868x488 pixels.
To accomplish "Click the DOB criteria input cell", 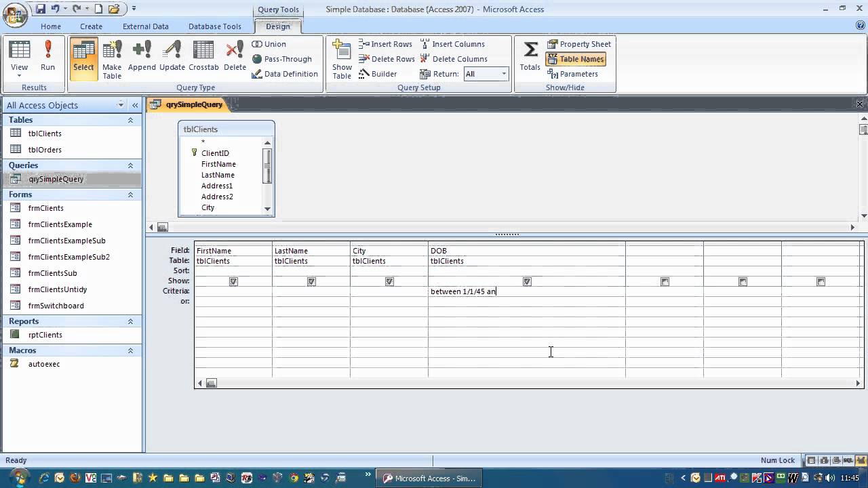I will [526, 291].
